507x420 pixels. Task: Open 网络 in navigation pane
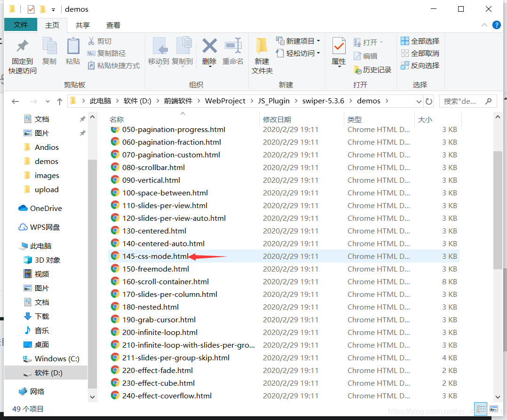32,391
